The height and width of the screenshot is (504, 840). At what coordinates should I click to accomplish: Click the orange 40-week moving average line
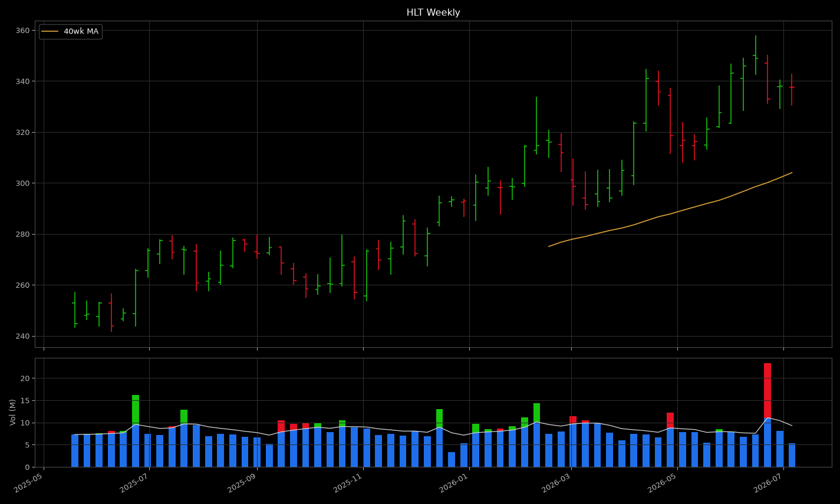[x=670, y=213]
